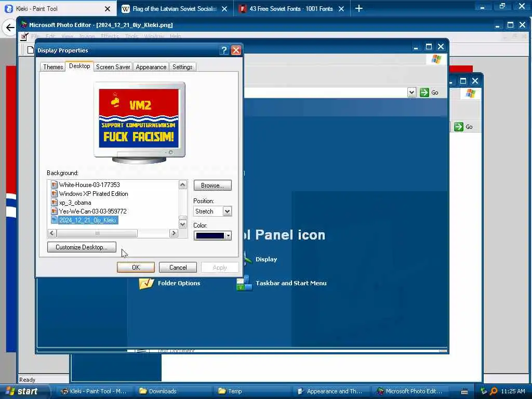Viewport: 532px width, 399px height.
Task: Confirm with the OK button
Action: 136,268
